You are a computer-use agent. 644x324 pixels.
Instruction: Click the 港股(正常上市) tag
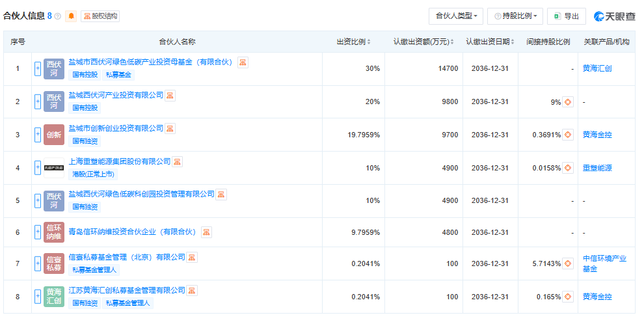tap(93, 174)
